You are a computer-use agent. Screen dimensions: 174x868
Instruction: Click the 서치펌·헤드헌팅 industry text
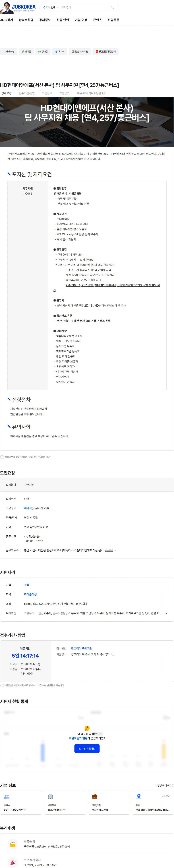pos(100,810)
